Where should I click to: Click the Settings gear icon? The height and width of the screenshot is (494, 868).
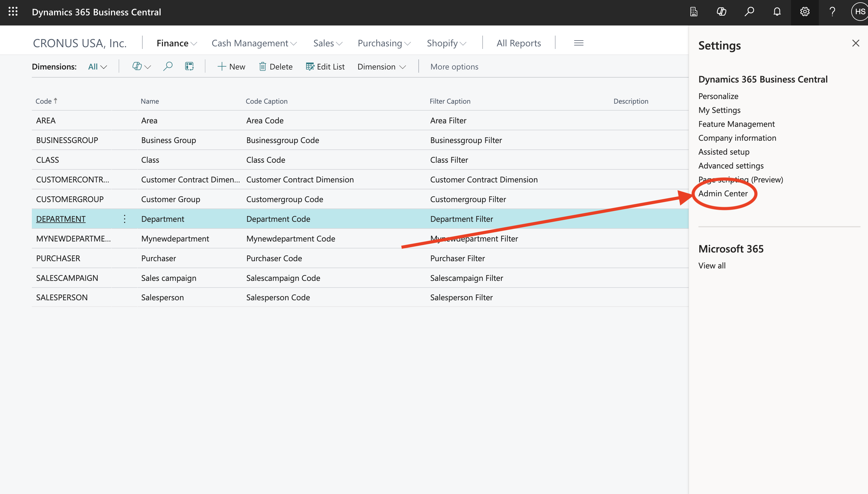coord(805,12)
